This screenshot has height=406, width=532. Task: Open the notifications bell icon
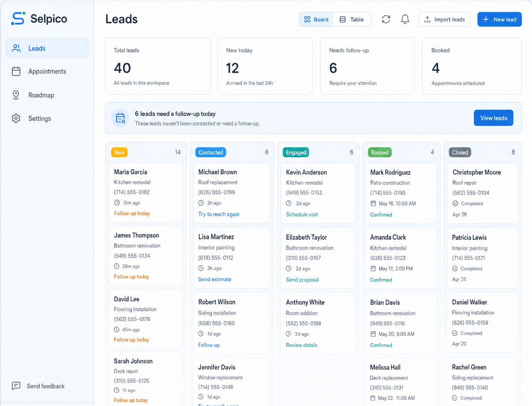(405, 19)
